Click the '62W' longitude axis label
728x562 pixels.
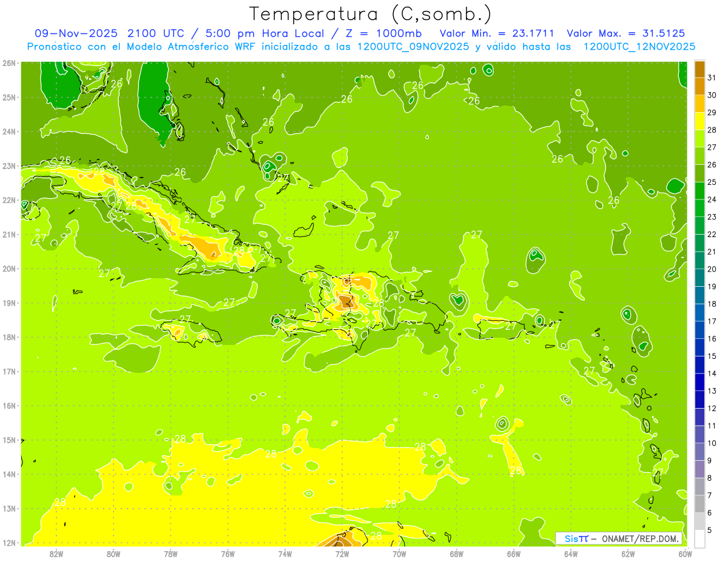[x=628, y=554]
